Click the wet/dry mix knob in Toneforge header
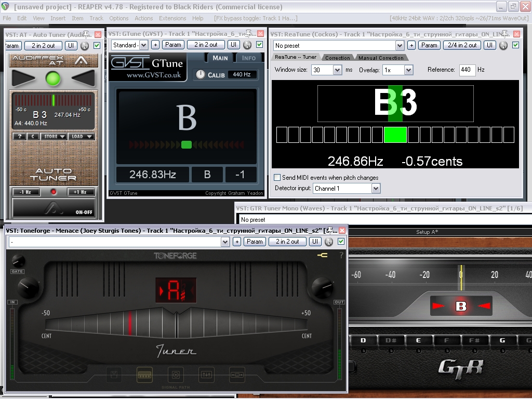 (x=329, y=242)
